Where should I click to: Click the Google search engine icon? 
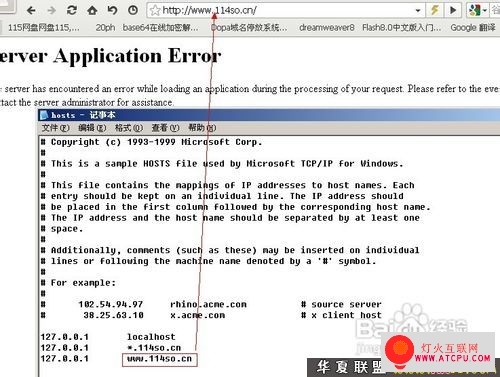coord(474,10)
